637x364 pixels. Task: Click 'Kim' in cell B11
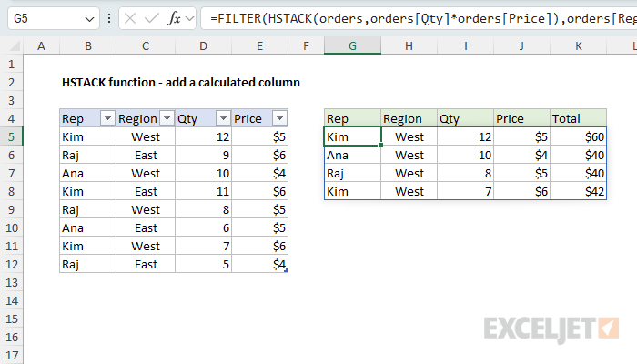coord(87,247)
